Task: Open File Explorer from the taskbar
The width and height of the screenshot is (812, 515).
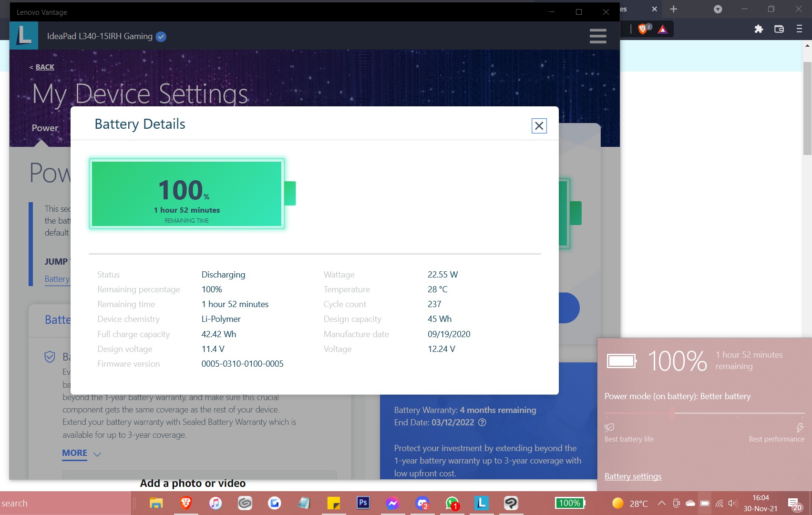Action: coord(156,503)
